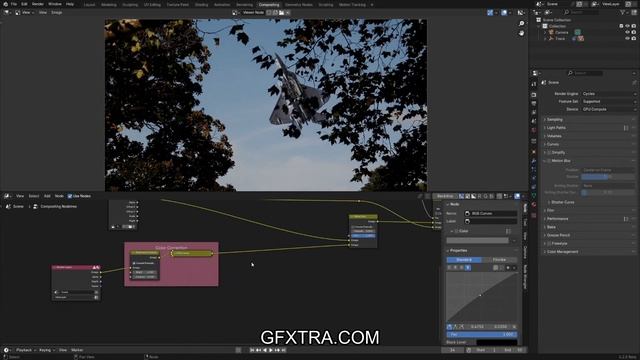The image size is (640, 360).
Task: Open the Playback dropdown in timeline
Action: pos(26,350)
